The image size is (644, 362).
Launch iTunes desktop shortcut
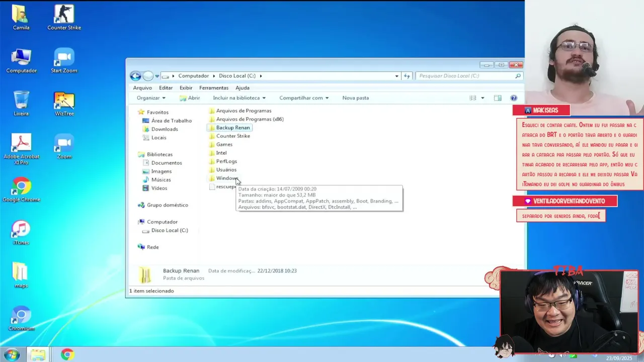(21, 233)
